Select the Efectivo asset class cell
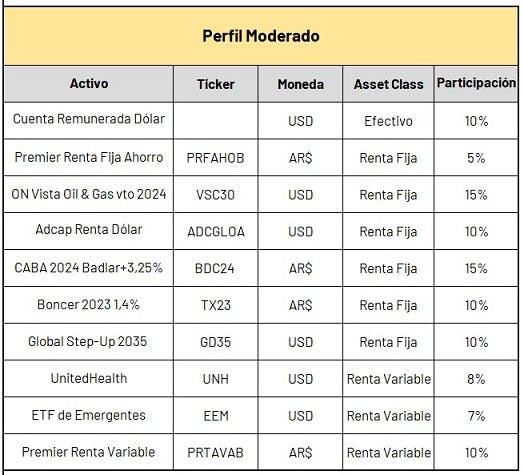The image size is (524, 475). 388,120
